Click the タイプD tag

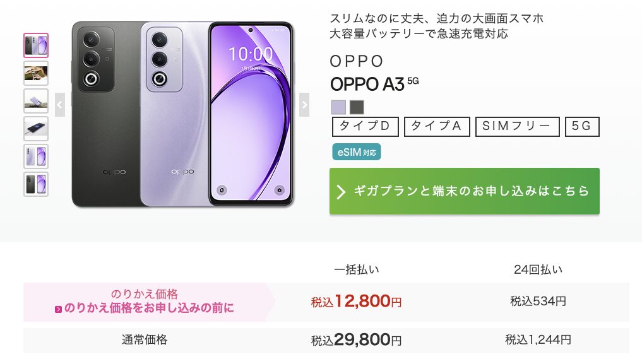point(366,127)
